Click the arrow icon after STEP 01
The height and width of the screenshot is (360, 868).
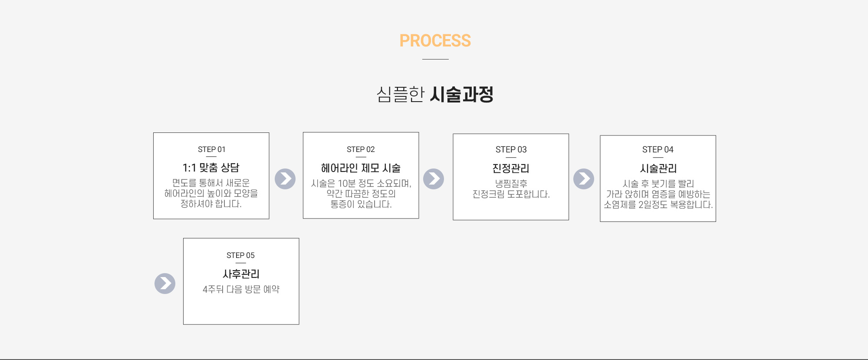(x=285, y=179)
